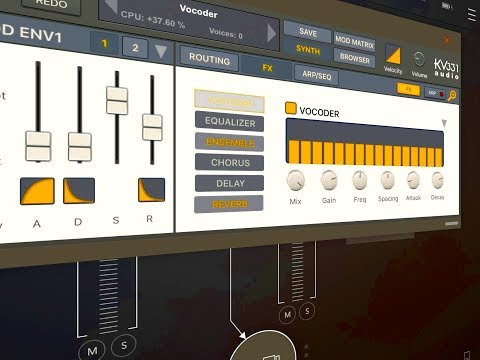Click the Mix knob

296,180
